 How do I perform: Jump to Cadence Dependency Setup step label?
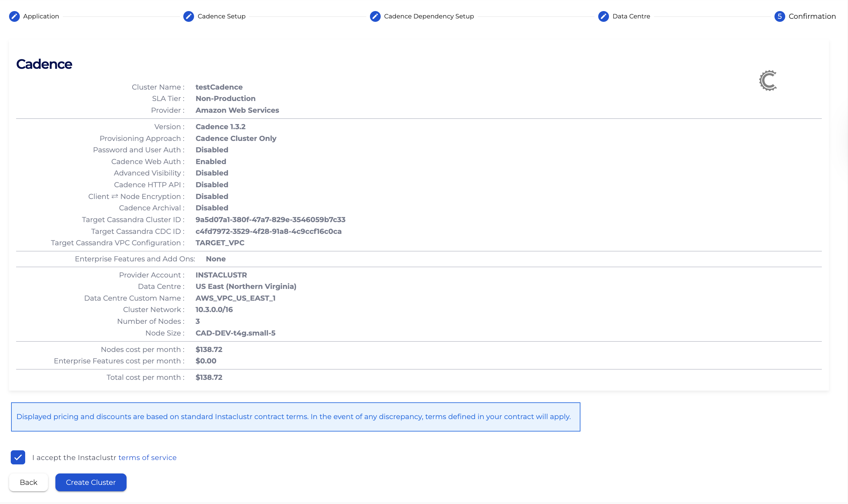tap(429, 16)
